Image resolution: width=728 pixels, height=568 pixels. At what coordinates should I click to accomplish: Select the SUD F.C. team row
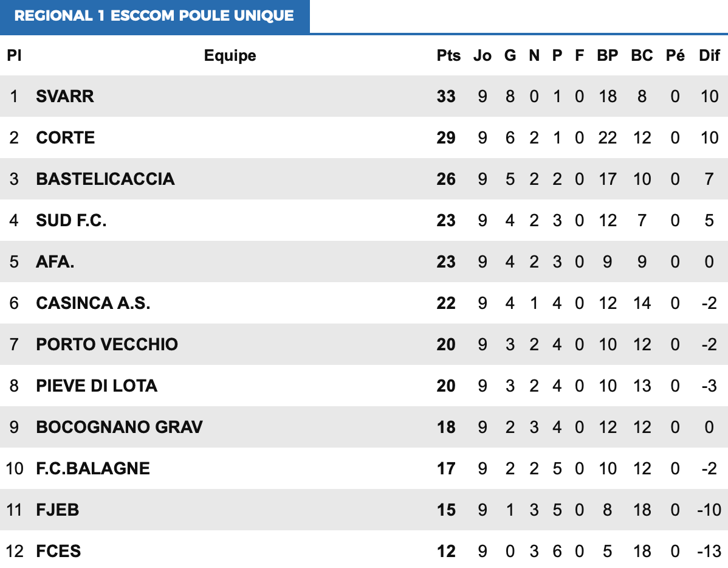(71, 220)
